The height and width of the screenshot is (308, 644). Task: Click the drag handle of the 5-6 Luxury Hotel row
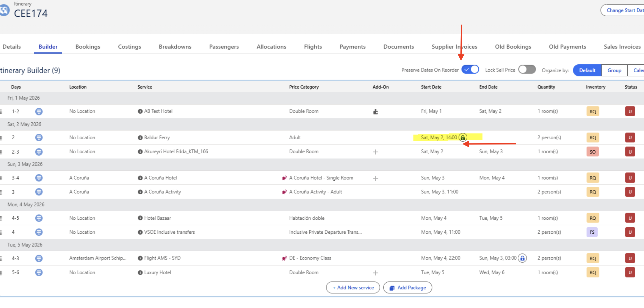tap(2, 273)
